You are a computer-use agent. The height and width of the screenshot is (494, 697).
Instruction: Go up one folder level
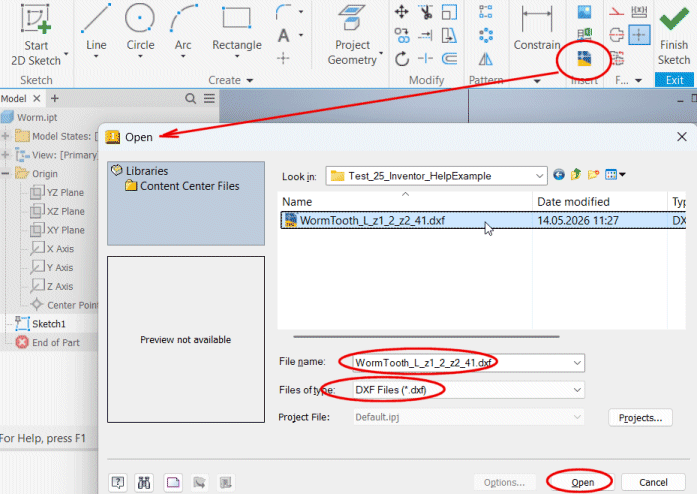tap(576, 174)
